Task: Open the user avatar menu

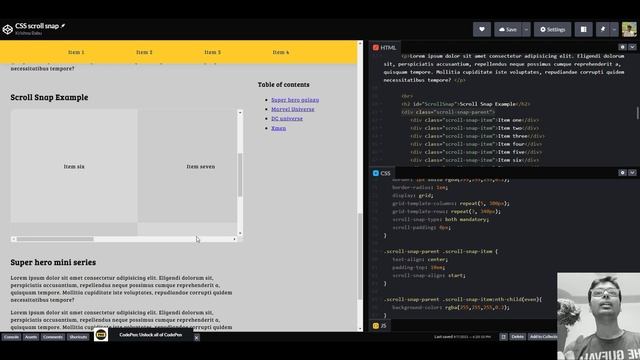Action: (x=629, y=29)
